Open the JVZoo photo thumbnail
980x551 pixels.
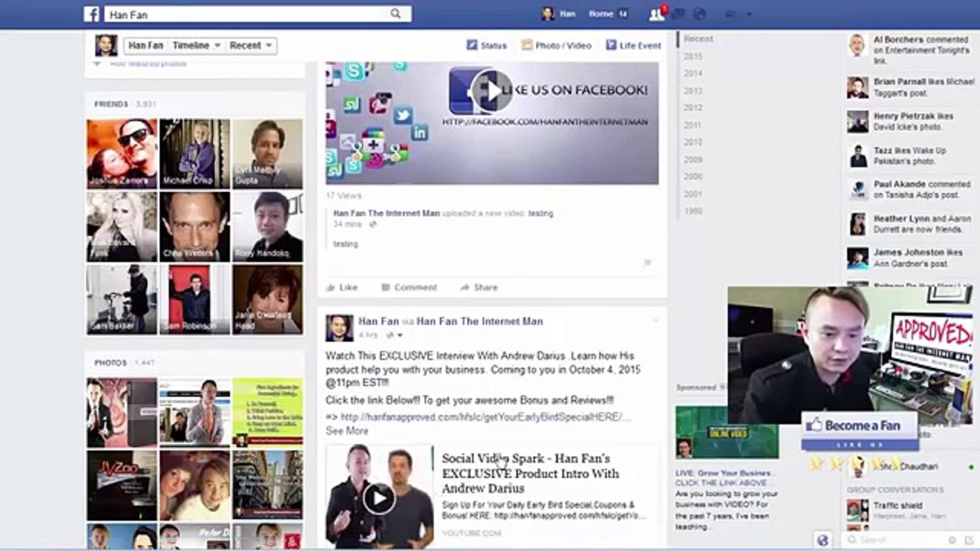pyautogui.click(x=122, y=485)
